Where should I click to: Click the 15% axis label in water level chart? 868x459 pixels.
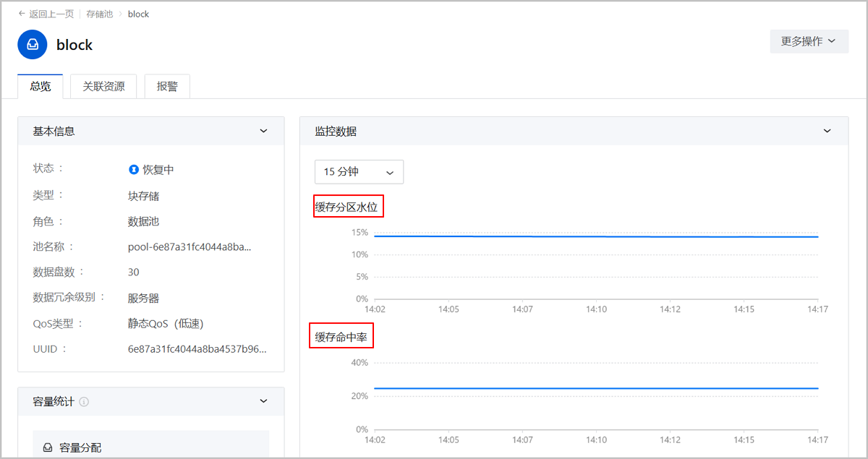pyautogui.click(x=359, y=233)
